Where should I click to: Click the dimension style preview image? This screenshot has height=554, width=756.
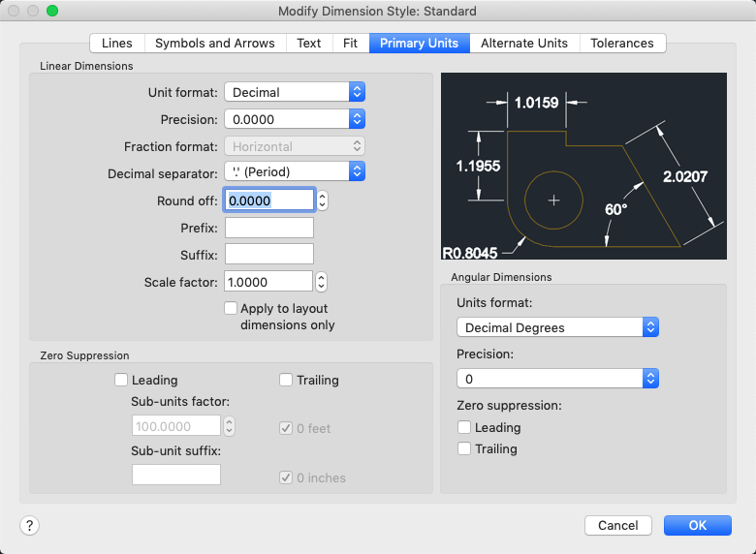[x=583, y=166]
